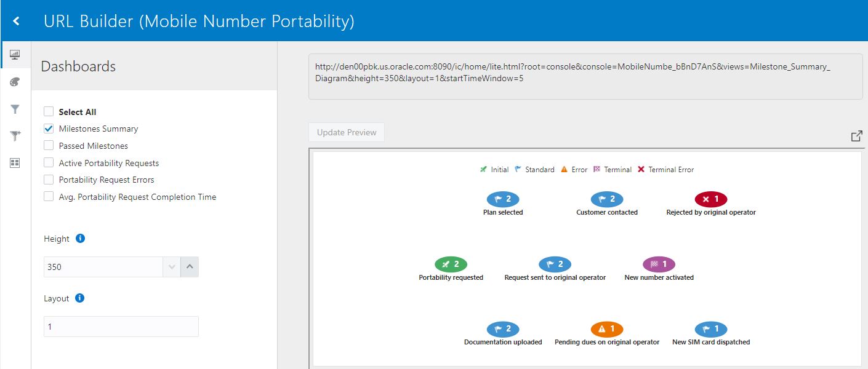Open the filter panel from sidebar
The image size is (868, 369).
tap(15, 109)
